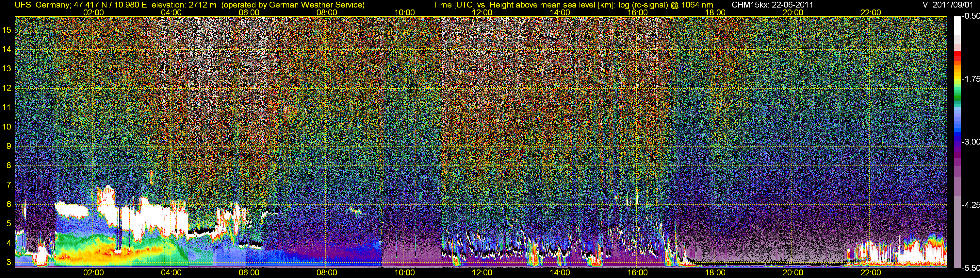
Task: Click the '13.' height axis label
Action: pyautogui.click(x=8, y=69)
